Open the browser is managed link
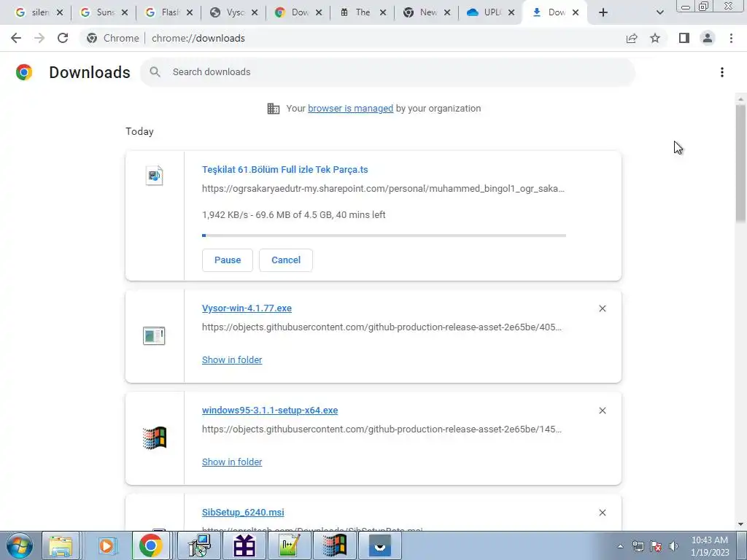This screenshot has height=560, width=747. (351, 109)
